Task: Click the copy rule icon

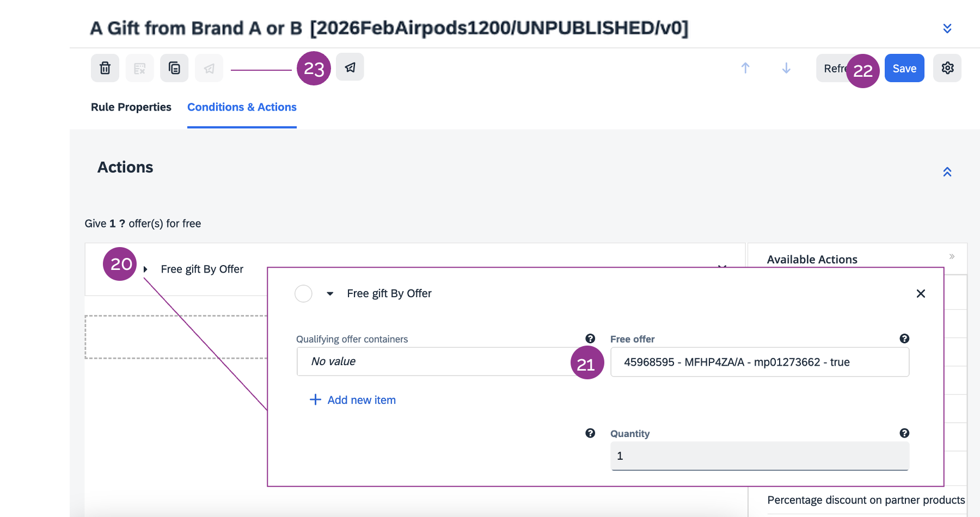Action: (174, 68)
